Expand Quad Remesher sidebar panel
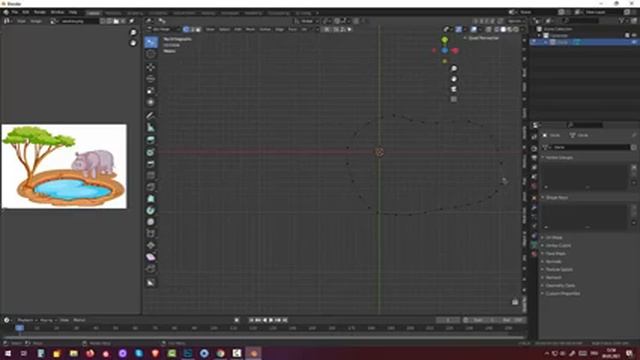 coord(482,38)
